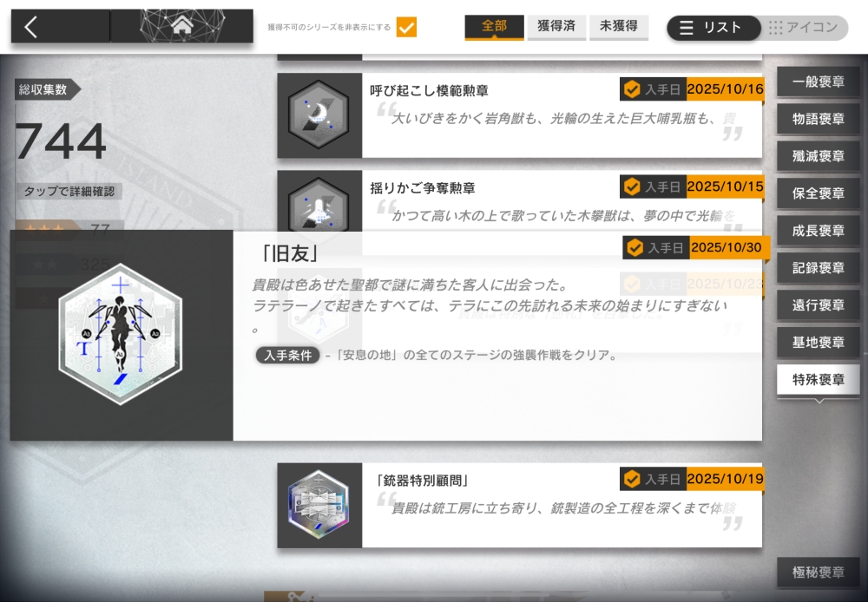Tap the back arrow icon
868x602 pixels.
click(x=31, y=27)
